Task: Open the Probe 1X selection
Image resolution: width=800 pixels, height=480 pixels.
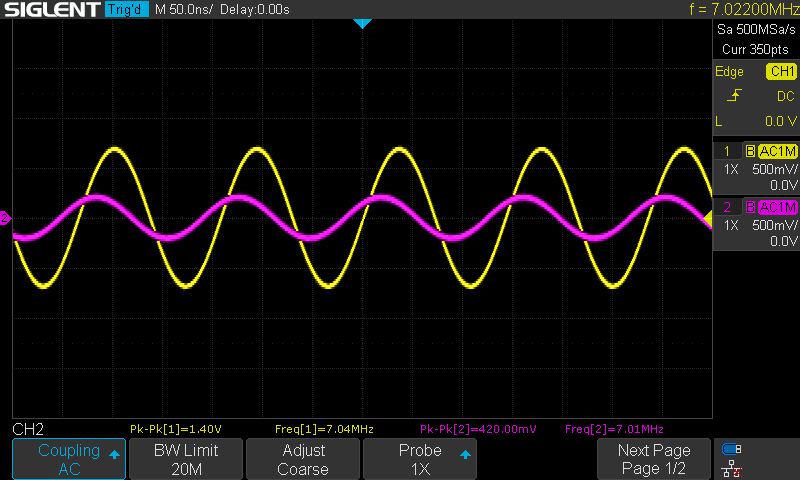Action: [x=420, y=459]
